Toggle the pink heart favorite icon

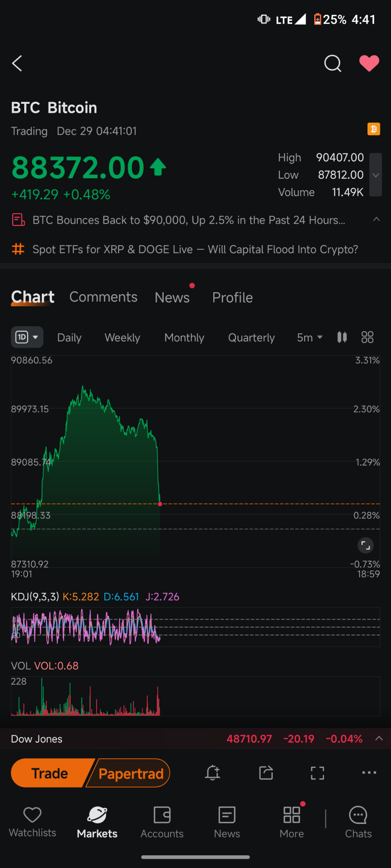click(x=369, y=64)
